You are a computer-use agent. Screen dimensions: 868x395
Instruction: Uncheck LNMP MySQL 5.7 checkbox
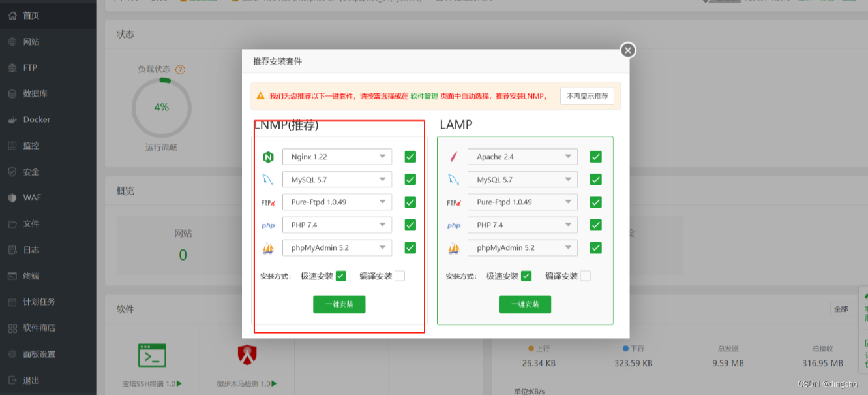point(410,180)
